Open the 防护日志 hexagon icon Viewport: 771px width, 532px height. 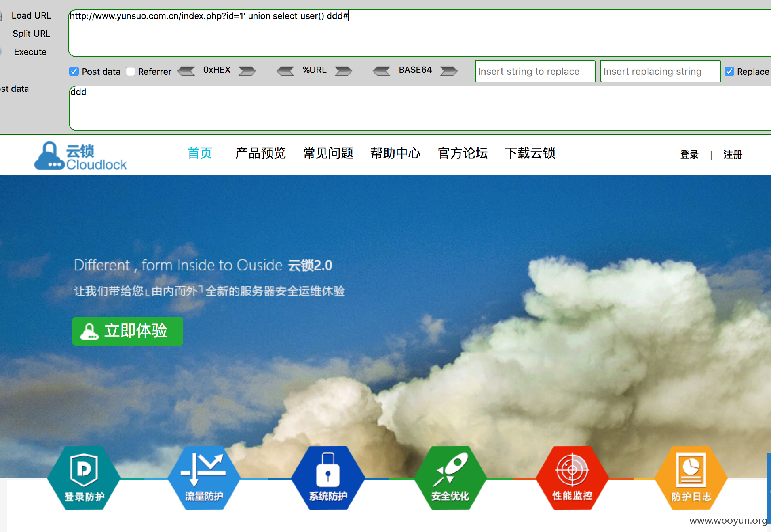click(x=691, y=478)
